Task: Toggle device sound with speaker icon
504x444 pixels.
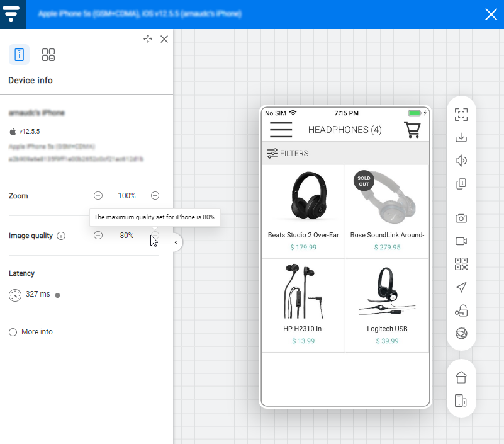Action: click(x=461, y=161)
